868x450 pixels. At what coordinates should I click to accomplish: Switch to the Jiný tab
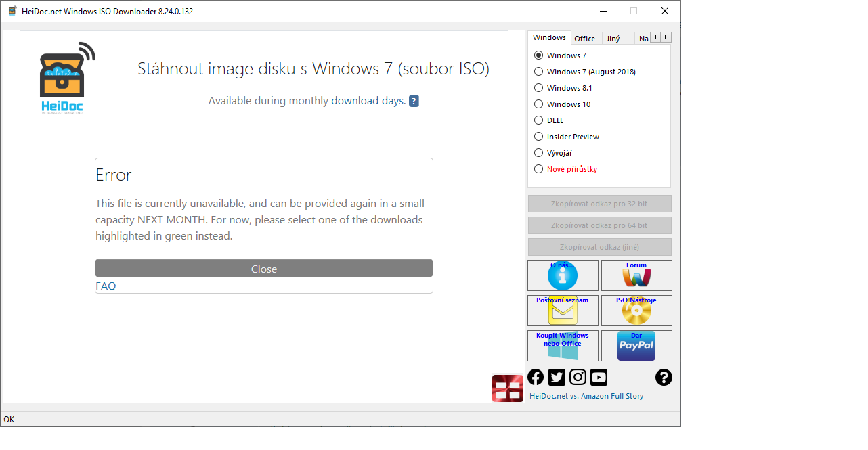click(x=619, y=39)
